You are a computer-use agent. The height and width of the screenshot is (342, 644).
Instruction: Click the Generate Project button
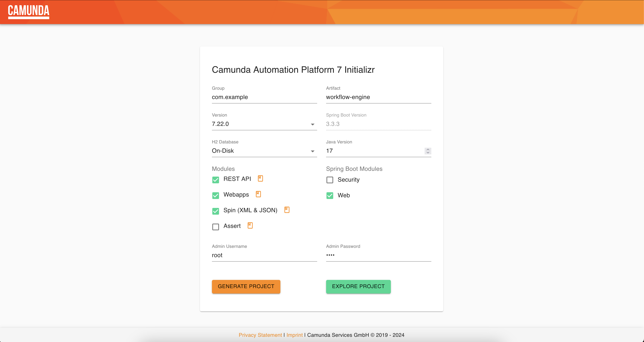246,287
